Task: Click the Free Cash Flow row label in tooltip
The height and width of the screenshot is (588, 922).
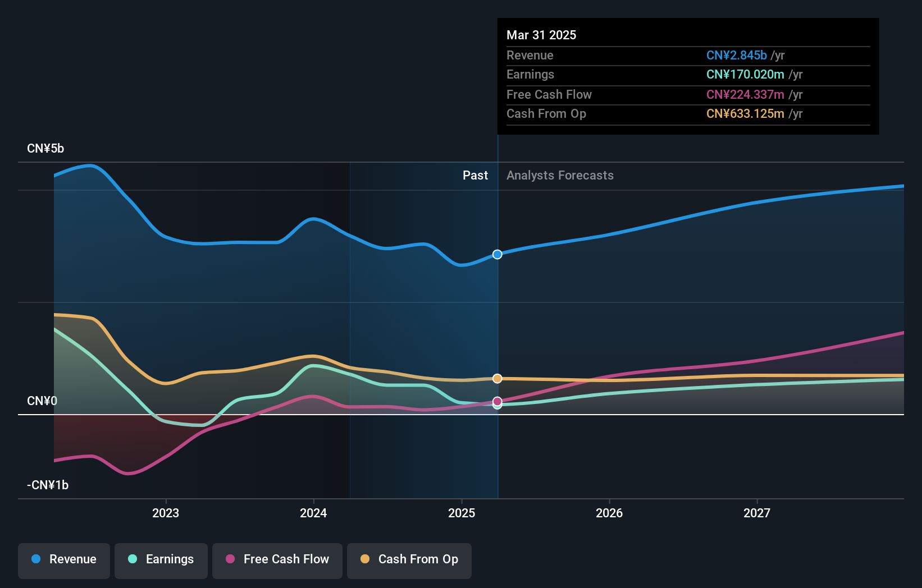Action: pyautogui.click(x=549, y=95)
